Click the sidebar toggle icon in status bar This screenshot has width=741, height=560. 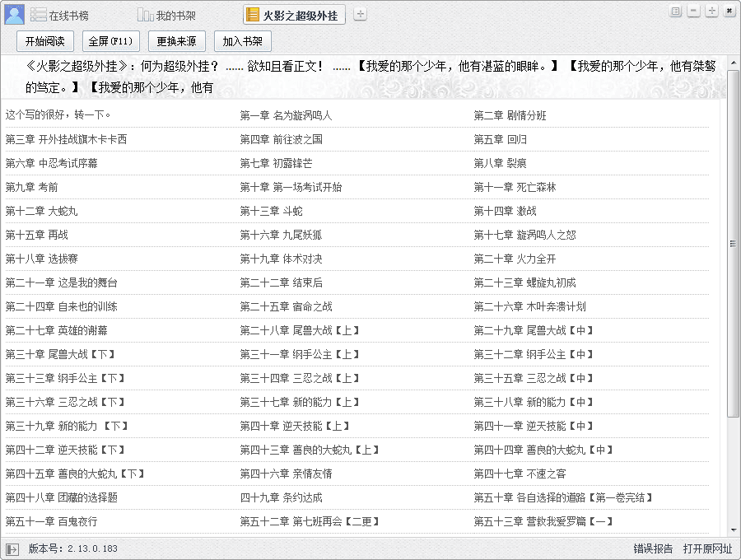coord(12,548)
